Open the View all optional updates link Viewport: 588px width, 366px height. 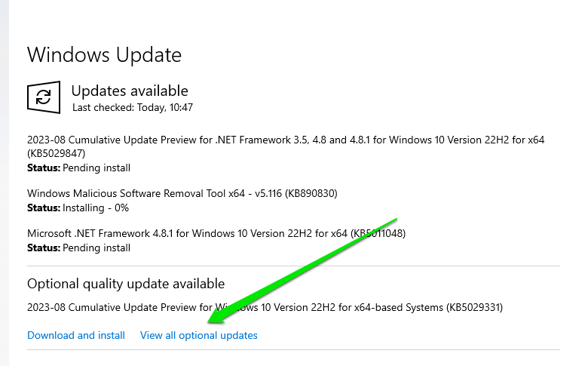pyautogui.click(x=199, y=335)
